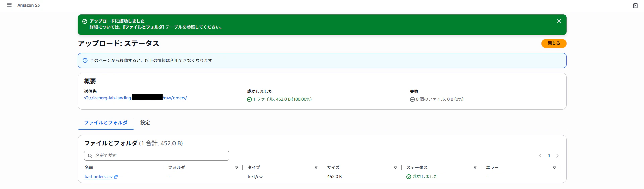Click the search magnifier icon
Image resolution: width=644 pixels, height=189 pixels.
click(90, 156)
